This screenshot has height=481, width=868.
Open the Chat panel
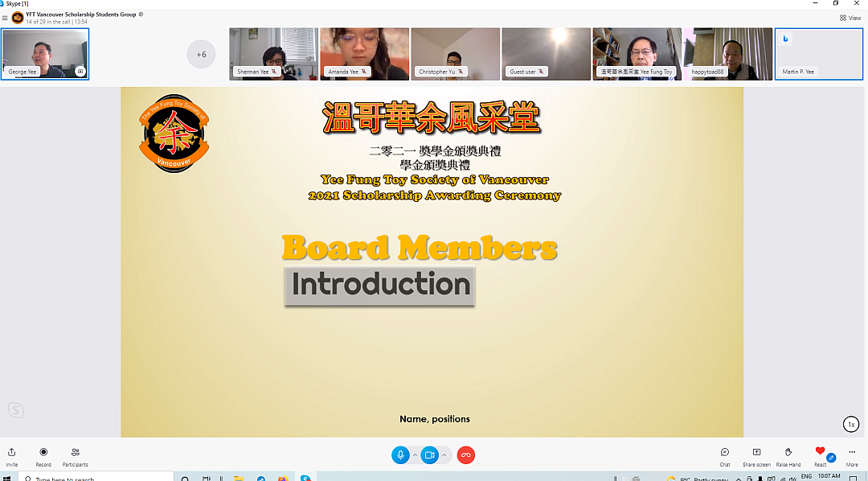(725, 455)
